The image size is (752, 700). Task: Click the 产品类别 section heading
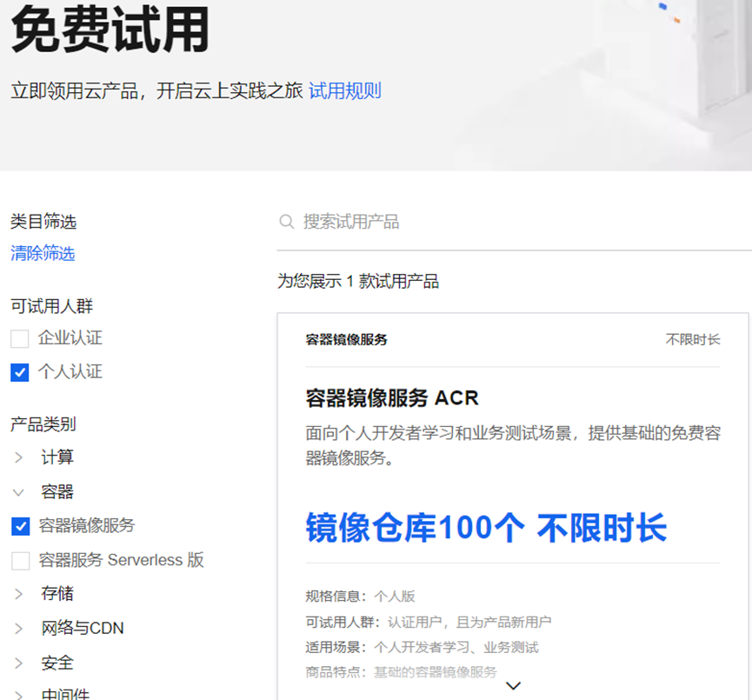pos(43,423)
